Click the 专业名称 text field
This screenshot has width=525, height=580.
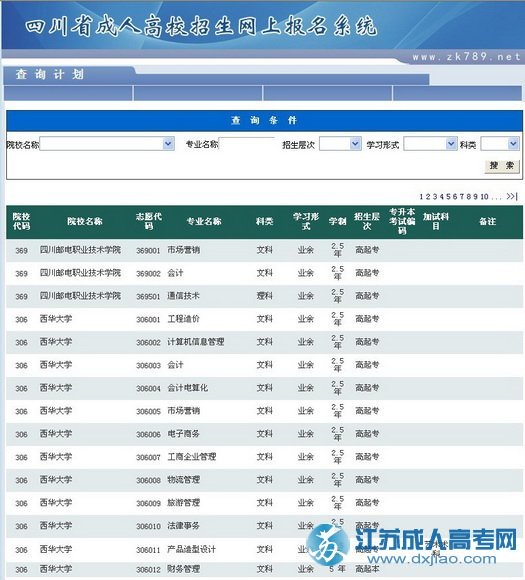(246, 144)
